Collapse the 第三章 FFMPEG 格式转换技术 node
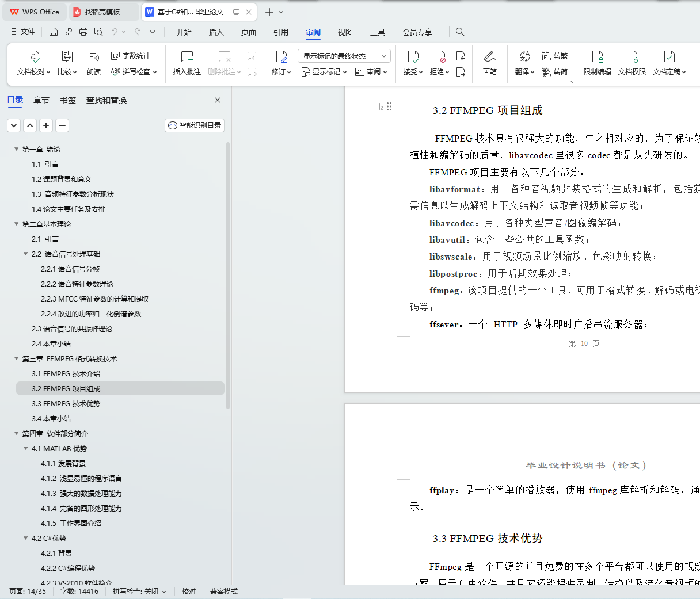This screenshot has width=700, height=599. pyautogui.click(x=17, y=358)
